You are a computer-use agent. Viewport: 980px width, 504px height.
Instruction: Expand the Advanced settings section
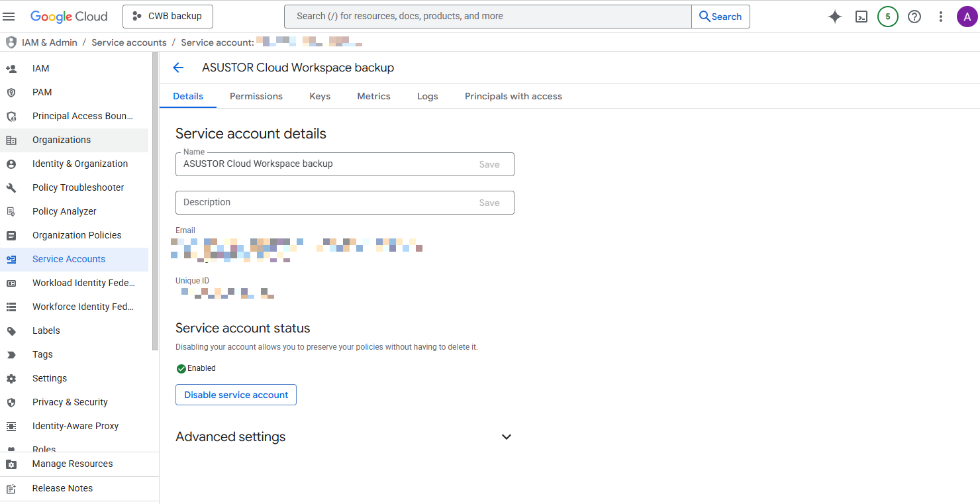[x=507, y=437]
